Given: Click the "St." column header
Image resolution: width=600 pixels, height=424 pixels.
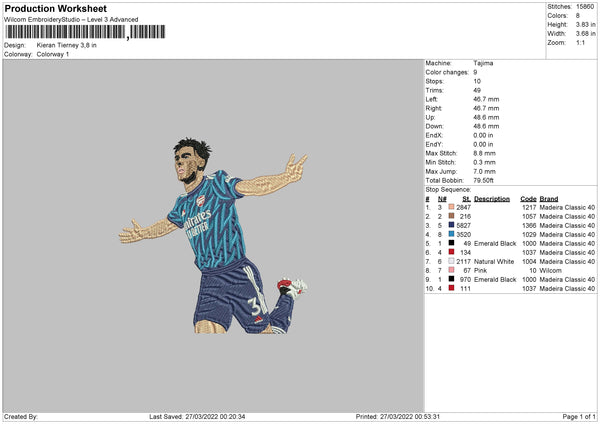Looking at the screenshot, I should pyautogui.click(x=466, y=199).
